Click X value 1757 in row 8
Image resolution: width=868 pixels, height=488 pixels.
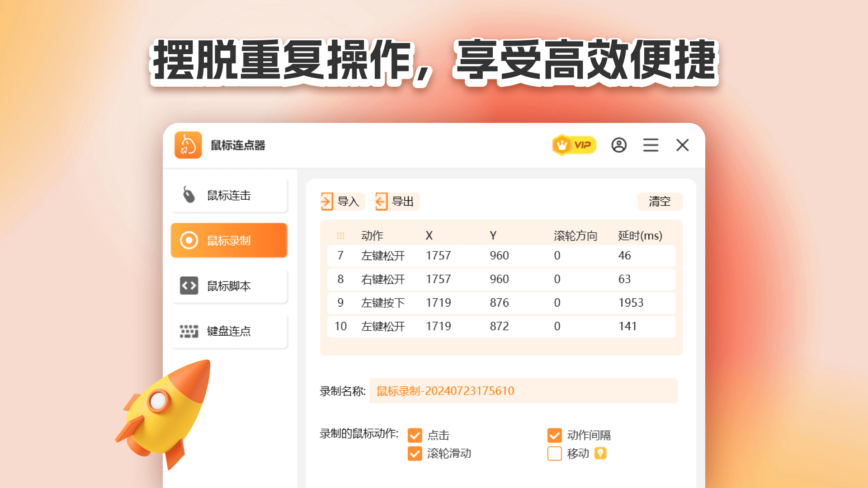coord(438,279)
